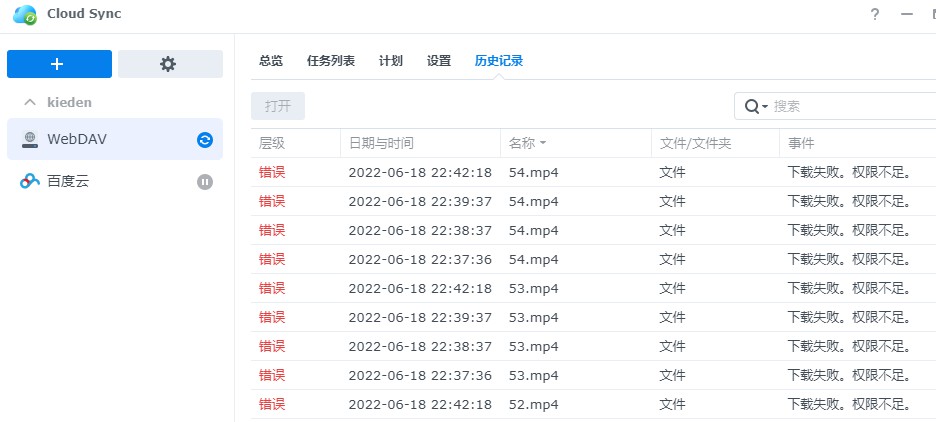The width and height of the screenshot is (936, 422).
Task: Select the 百度云 connection in sidebar
Action: point(115,181)
